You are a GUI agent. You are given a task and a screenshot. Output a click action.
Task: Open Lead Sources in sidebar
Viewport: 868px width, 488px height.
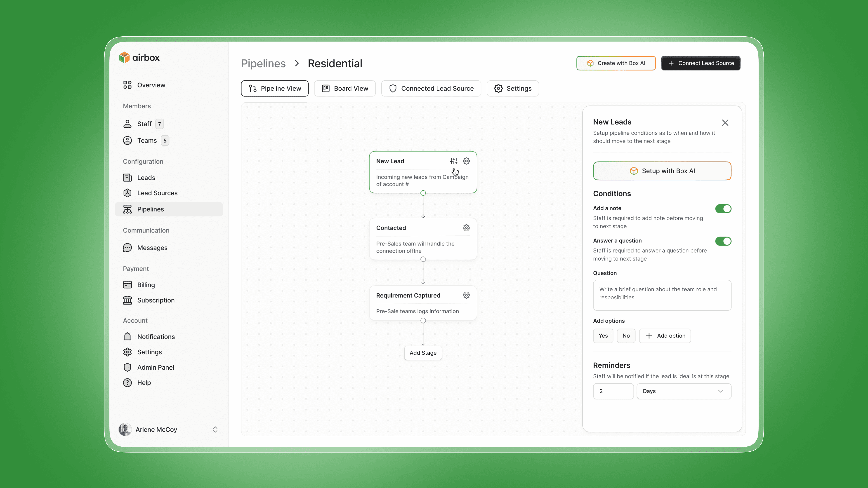tap(157, 193)
